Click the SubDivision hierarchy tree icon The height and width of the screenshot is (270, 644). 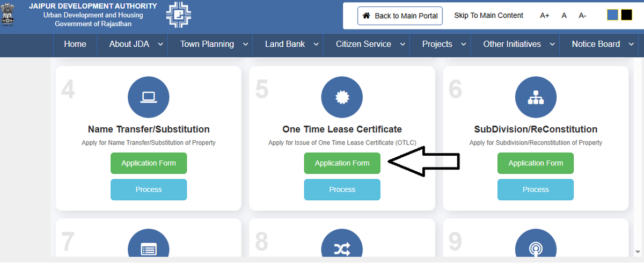536,97
